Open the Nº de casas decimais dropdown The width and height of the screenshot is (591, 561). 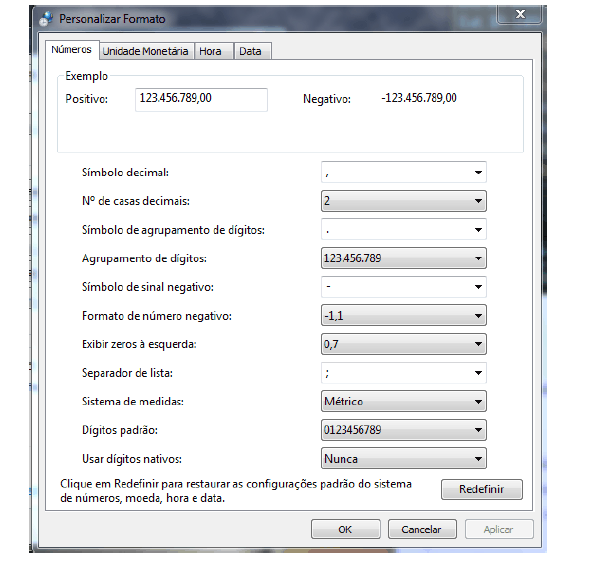(404, 201)
